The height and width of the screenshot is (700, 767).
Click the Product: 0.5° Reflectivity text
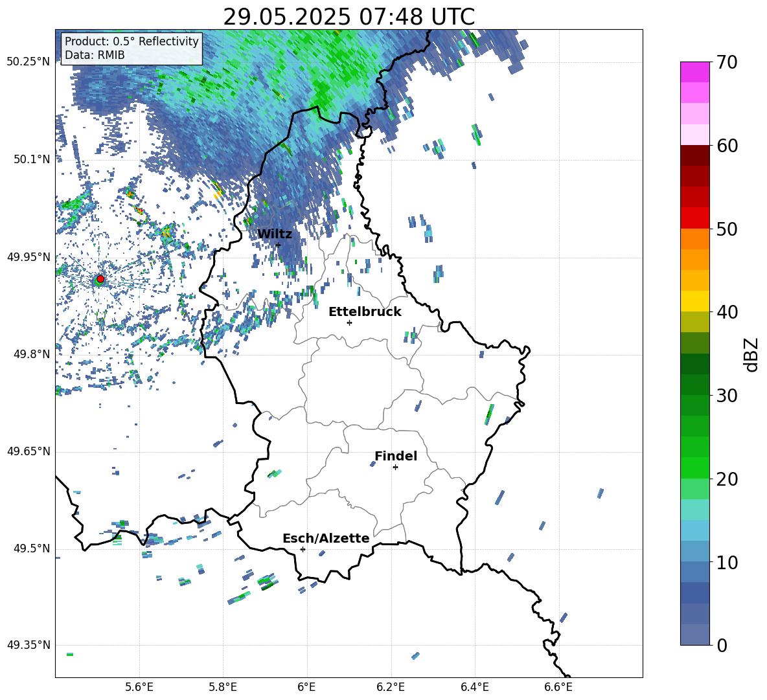tap(132, 41)
